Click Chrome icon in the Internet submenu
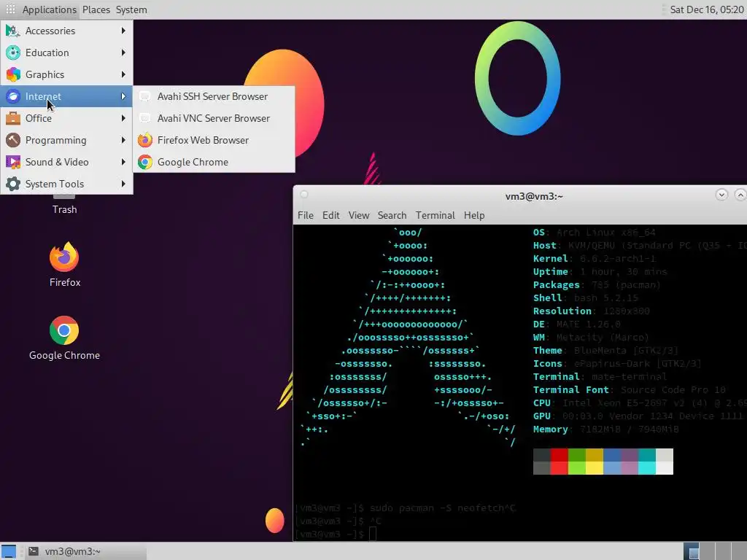The width and height of the screenshot is (747, 560). [x=145, y=163]
